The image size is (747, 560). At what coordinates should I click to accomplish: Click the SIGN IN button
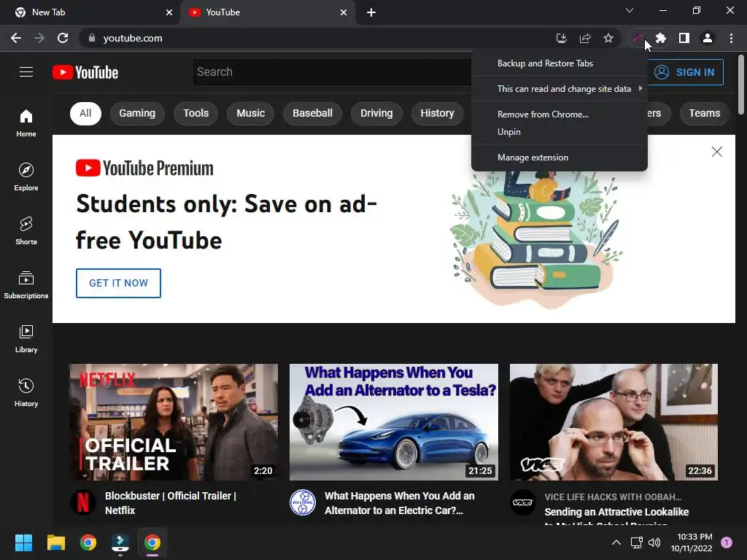pyautogui.click(x=684, y=72)
